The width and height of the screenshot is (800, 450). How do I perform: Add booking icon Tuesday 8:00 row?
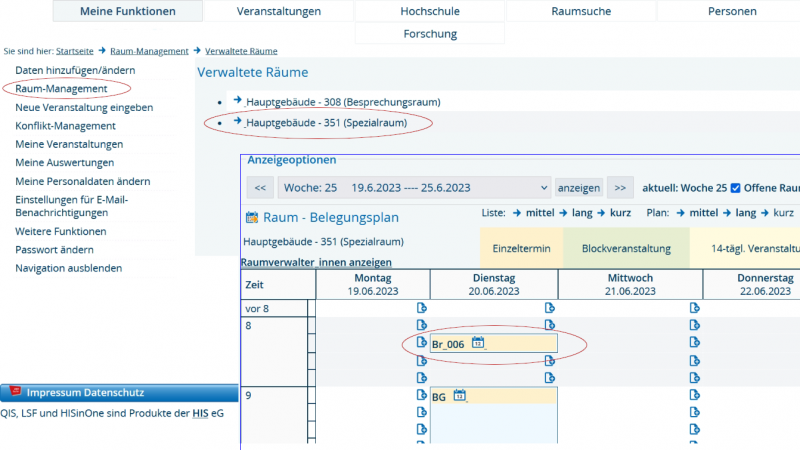click(x=549, y=325)
